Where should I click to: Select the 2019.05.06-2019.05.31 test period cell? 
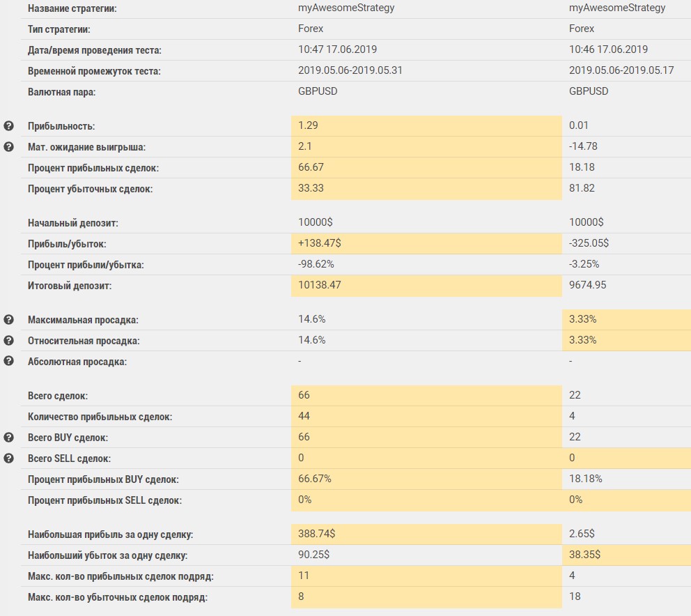pos(350,70)
